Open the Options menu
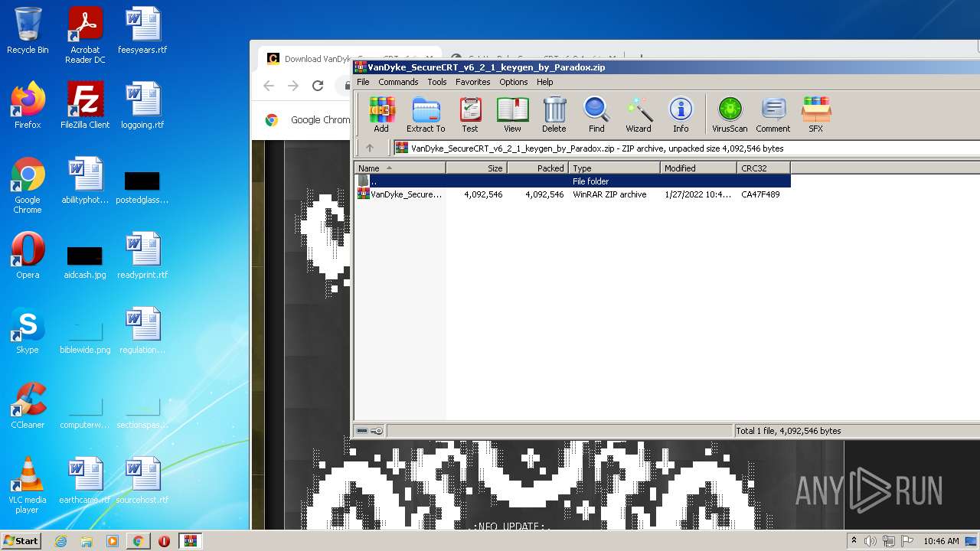 coord(514,82)
